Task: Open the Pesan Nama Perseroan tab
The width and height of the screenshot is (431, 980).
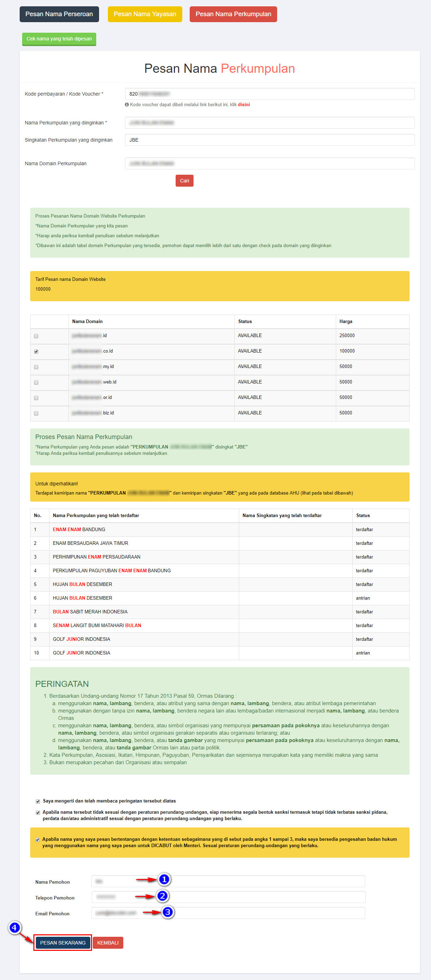Action: coord(59,14)
